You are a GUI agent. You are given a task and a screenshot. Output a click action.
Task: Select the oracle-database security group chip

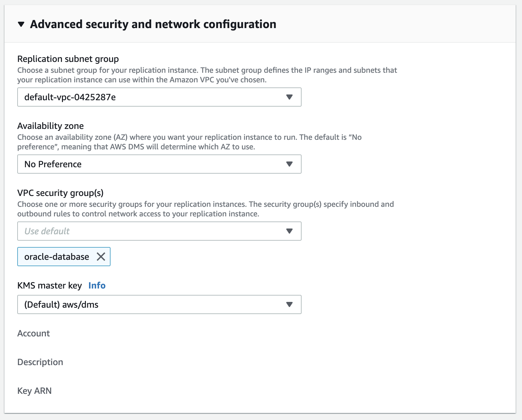tap(56, 257)
